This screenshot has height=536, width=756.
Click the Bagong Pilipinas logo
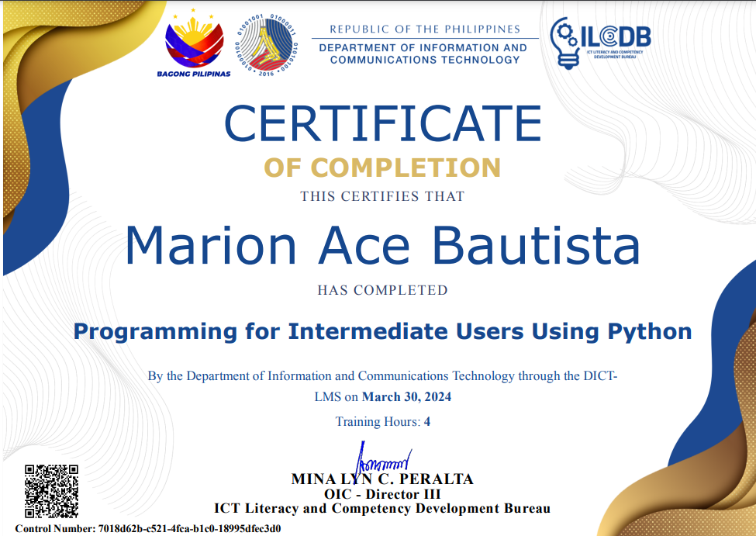coord(194,43)
